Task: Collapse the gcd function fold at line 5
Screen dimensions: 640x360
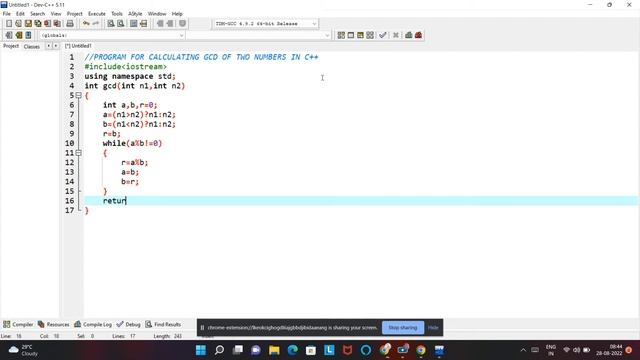Action: pos(78,95)
